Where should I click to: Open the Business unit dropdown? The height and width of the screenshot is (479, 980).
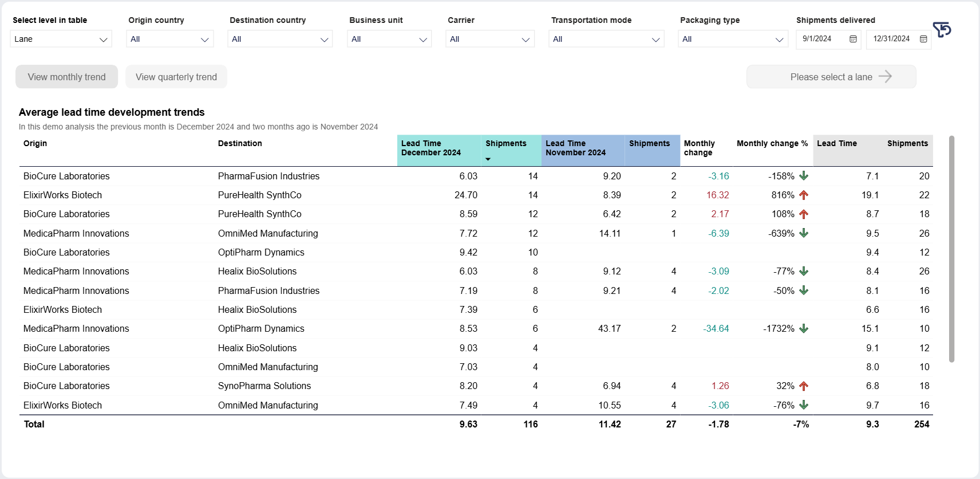tap(389, 39)
